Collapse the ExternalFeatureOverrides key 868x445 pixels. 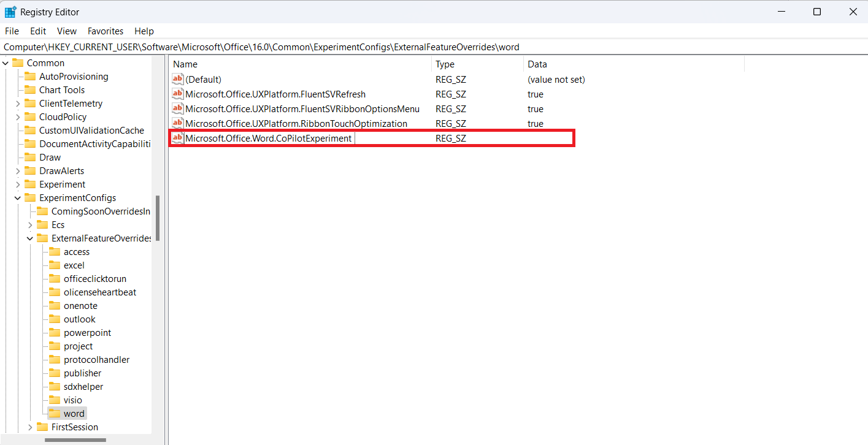[x=30, y=238]
